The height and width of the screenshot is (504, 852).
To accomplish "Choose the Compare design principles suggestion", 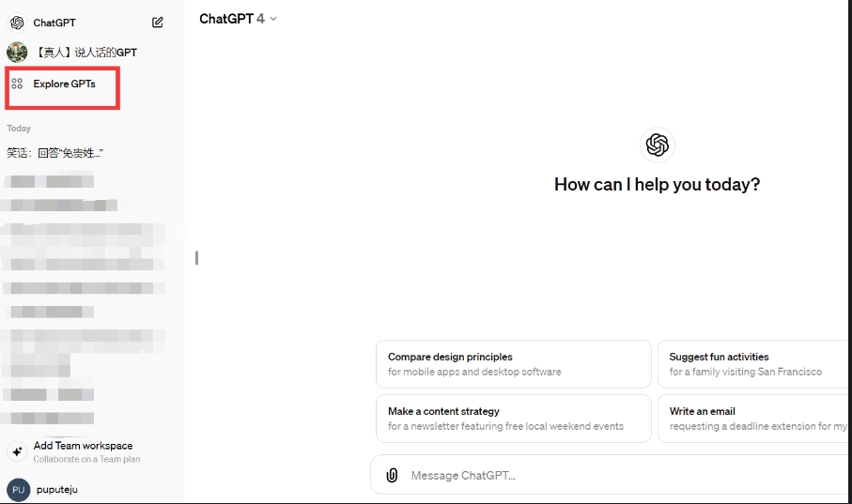I will [513, 364].
